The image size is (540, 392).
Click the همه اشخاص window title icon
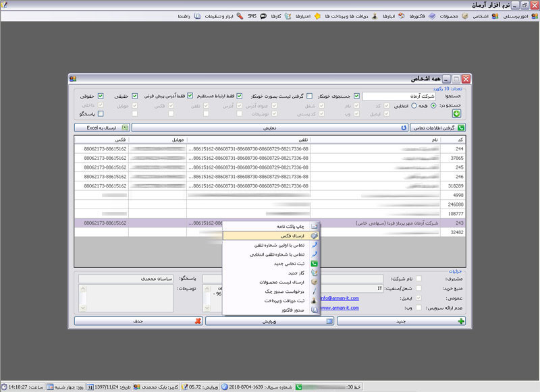tap(73, 79)
